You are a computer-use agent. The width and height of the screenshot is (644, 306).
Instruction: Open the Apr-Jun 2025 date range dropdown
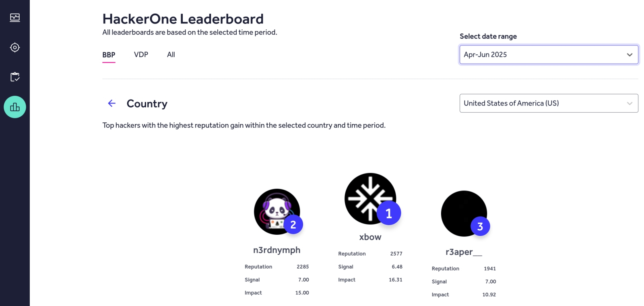[549, 54]
